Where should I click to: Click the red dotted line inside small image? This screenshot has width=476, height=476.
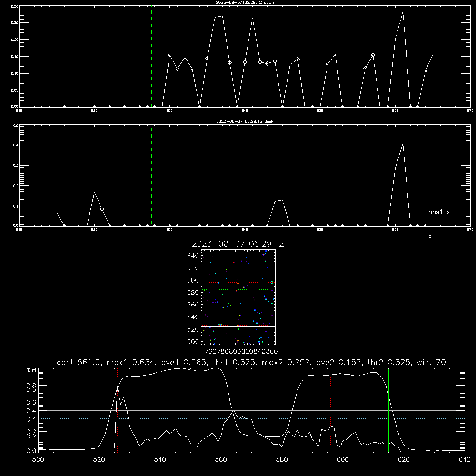pyautogui.click(x=238, y=283)
